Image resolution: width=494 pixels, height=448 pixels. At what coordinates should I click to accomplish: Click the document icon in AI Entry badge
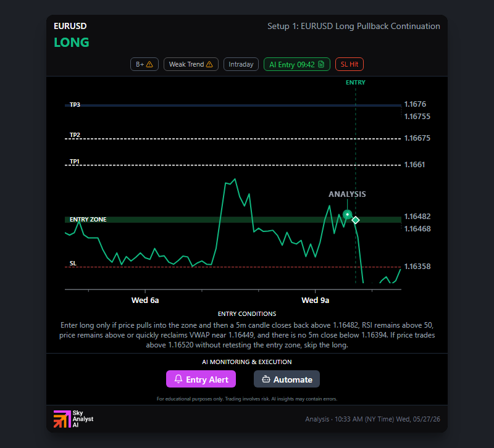(321, 64)
